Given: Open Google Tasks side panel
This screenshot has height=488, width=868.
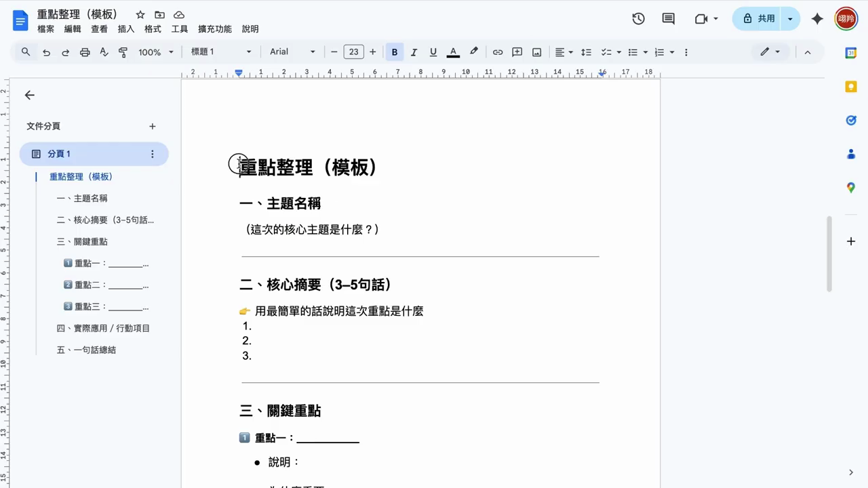Looking at the screenshot, I should tap(851, 120).
